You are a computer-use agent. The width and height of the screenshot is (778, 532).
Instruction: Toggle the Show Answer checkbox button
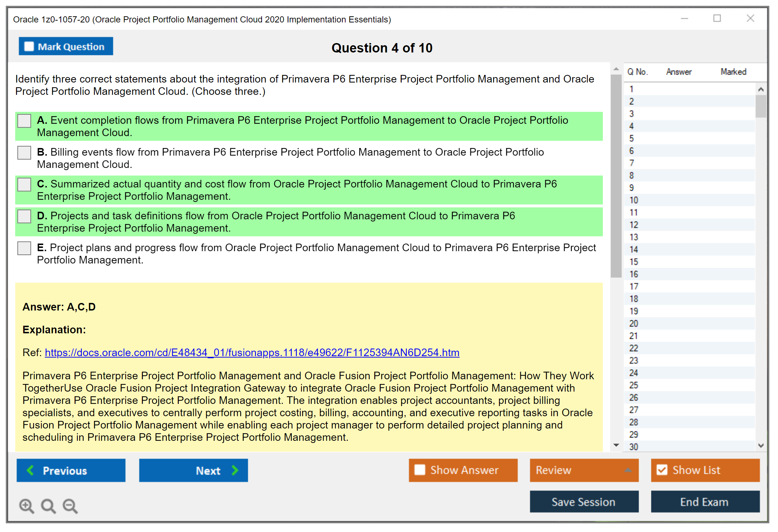tap(420, 470)
